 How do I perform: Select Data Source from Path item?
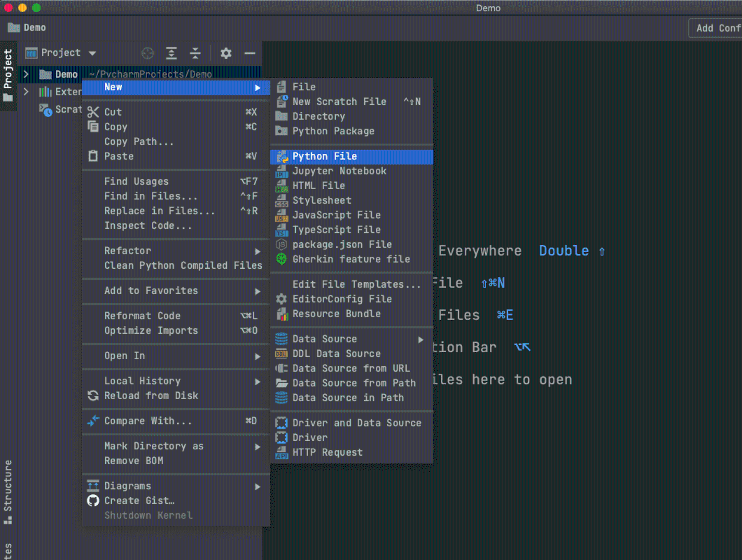pyautogui.click(x=352, y=383)
